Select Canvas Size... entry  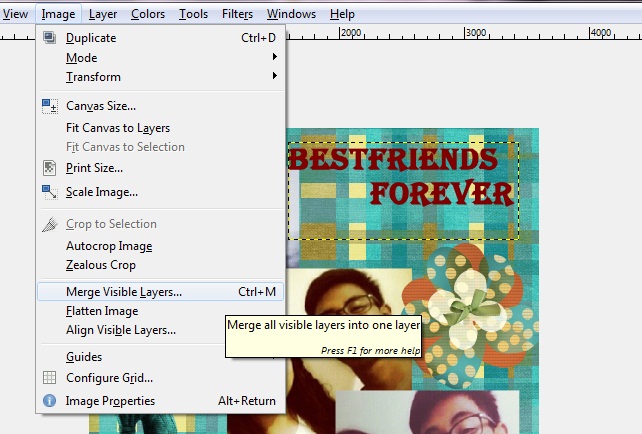[160, 106]
